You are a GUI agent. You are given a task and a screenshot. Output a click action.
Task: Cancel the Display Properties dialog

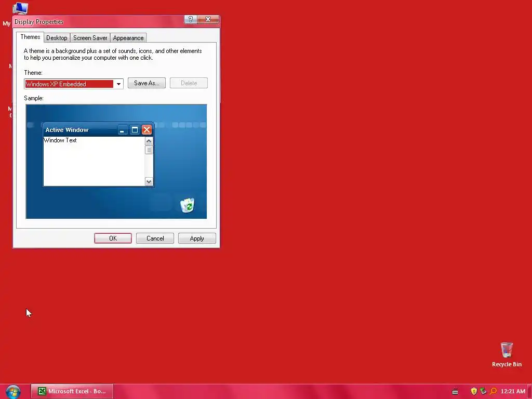pos(155,238)
